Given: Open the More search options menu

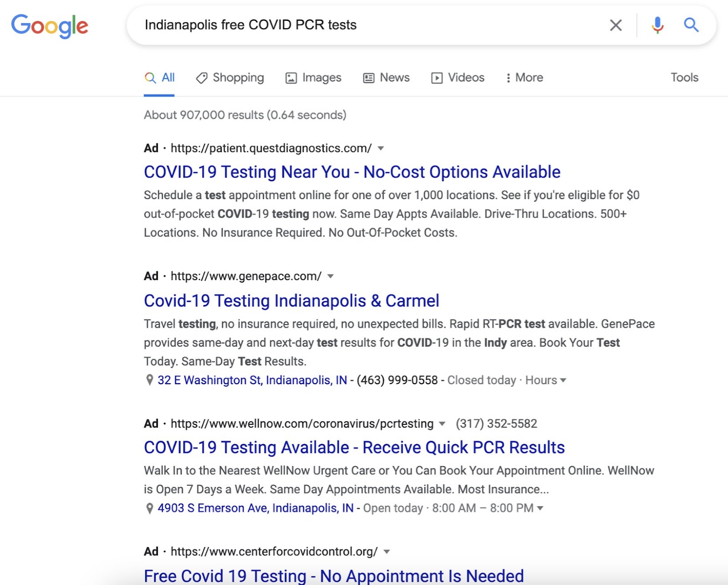Looking at the screenshot, I should (525, 78).
